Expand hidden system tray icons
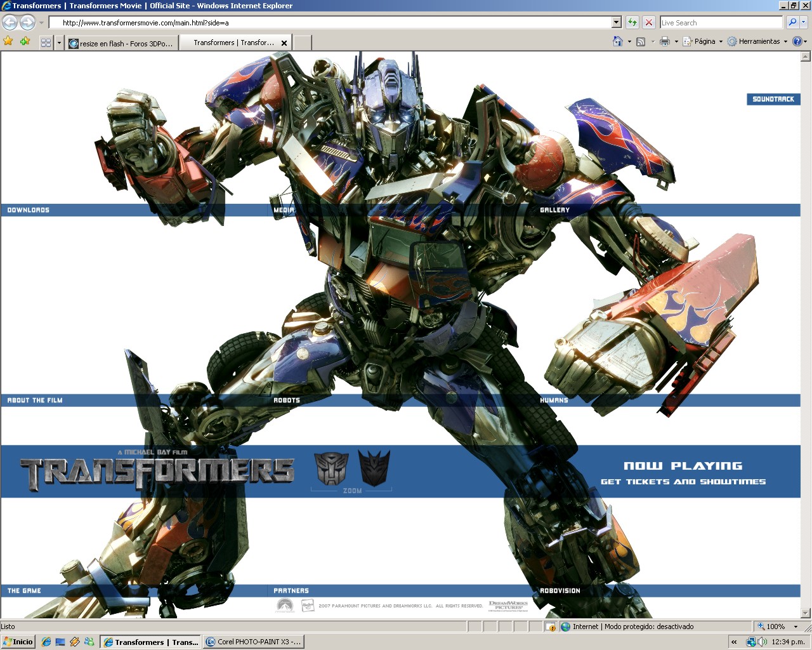Screen dimensions: 812x650 734,642
